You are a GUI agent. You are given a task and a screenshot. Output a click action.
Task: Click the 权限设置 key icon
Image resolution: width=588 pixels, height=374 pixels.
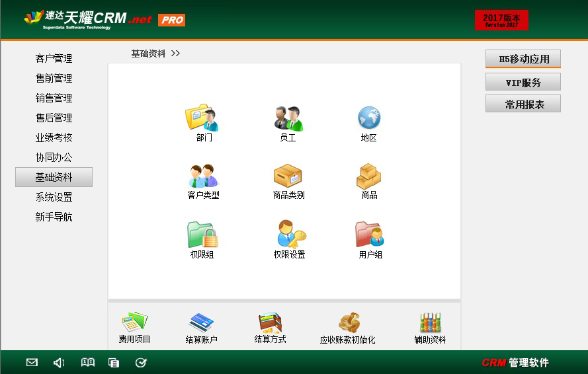[x=290, y=235]
